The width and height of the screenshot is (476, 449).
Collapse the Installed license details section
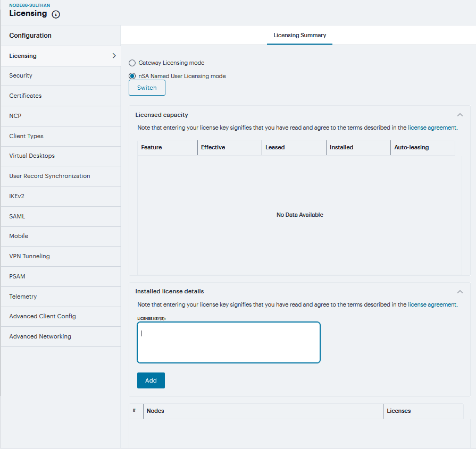pyautogui.click(x=460, y=291)
